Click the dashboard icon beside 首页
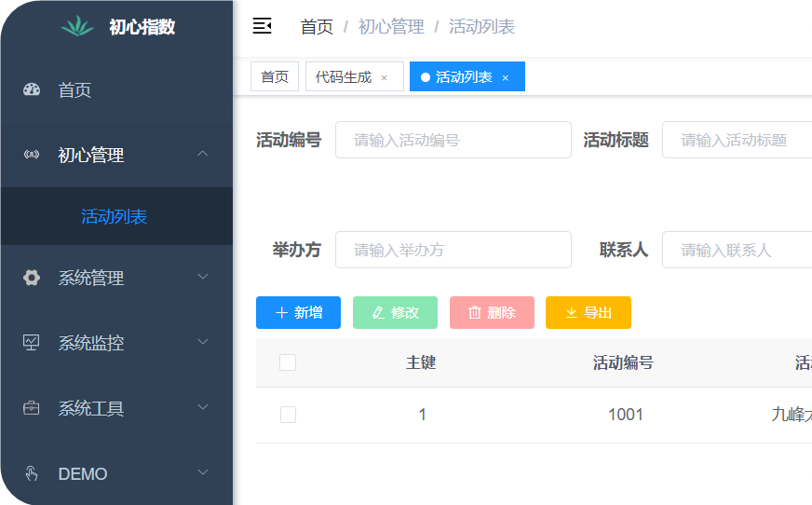812x505 pixels. point(32,90)
